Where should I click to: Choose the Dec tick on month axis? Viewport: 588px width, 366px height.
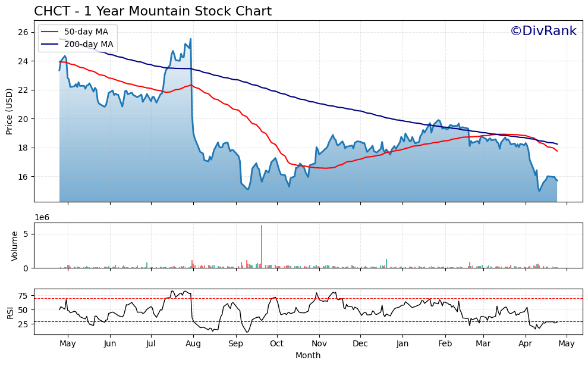tap(360, 343)
